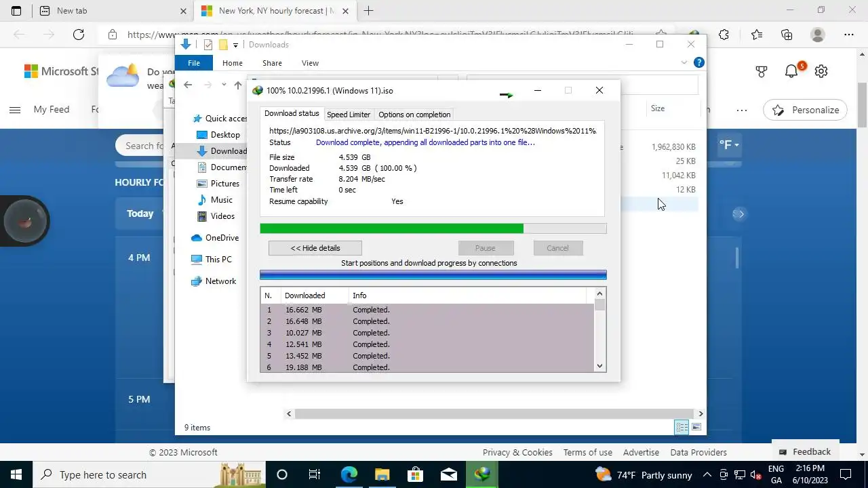Screen dimensions: 868x488
Task: Open MSN rewards trophy icon
Action: (x=762, y=71)
